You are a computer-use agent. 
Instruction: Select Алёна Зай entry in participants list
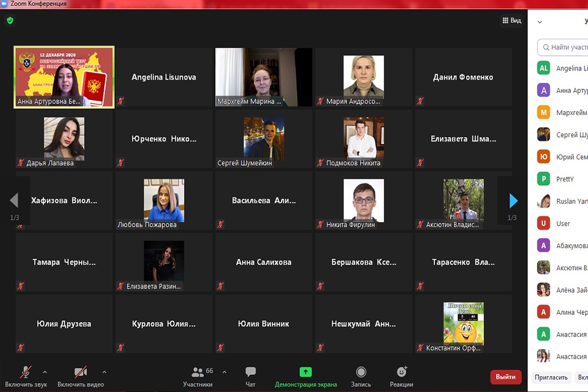(563, 290)
